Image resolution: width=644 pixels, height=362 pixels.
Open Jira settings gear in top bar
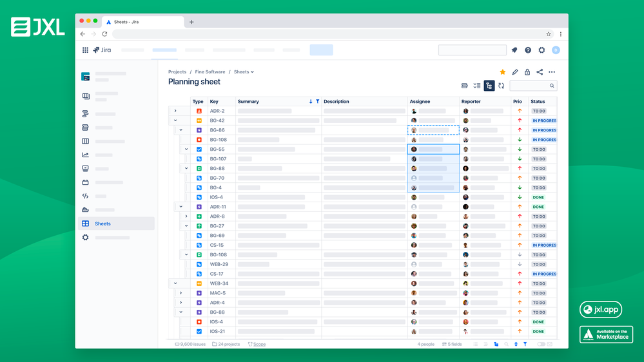click(x=542, y=50)
